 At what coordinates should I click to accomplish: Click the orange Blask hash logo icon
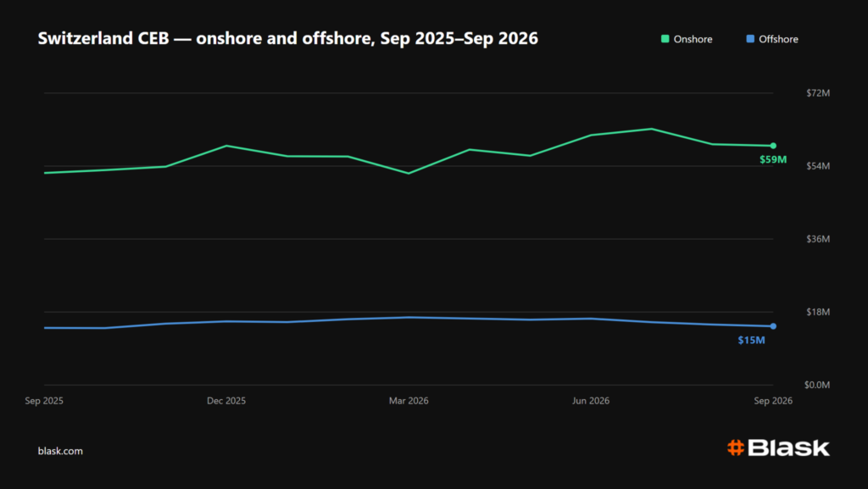[736, 447]
